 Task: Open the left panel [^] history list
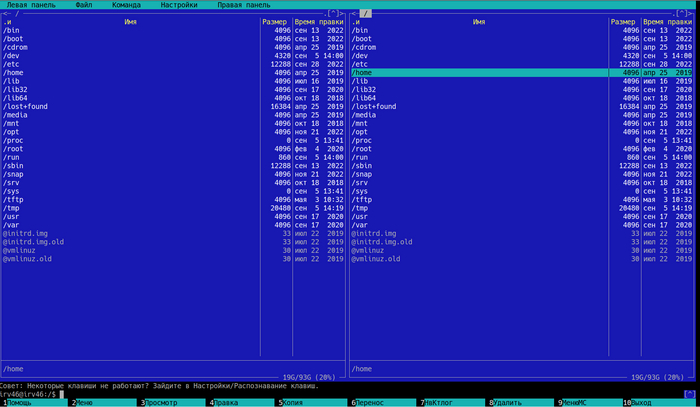pyautogui.click(x=334, y=13)
